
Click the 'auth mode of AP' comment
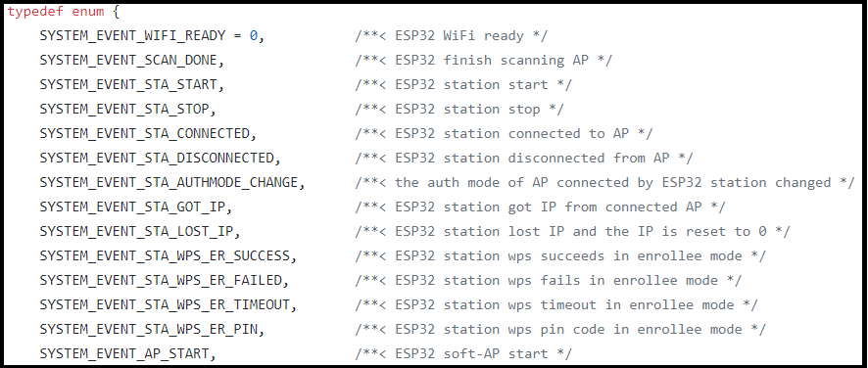point(605,183)
